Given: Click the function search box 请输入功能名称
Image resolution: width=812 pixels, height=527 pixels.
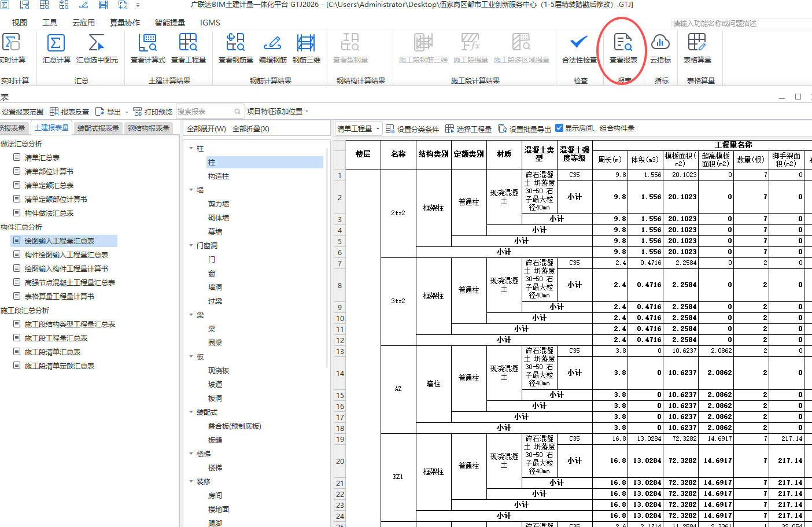Looking at the screenshot, I should coord(741,23).
